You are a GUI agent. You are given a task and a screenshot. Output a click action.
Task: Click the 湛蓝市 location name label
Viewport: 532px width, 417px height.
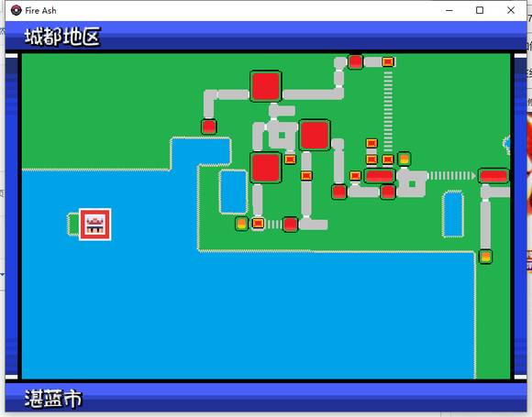[x=53, y=399]
